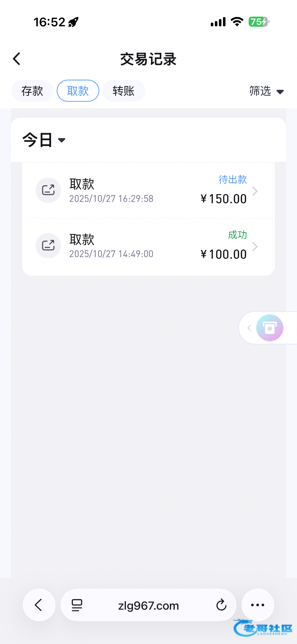297x644 pixels.
Task: Select the 取款 filter tab
Action: pyautogui.click(x=78, y=91)
